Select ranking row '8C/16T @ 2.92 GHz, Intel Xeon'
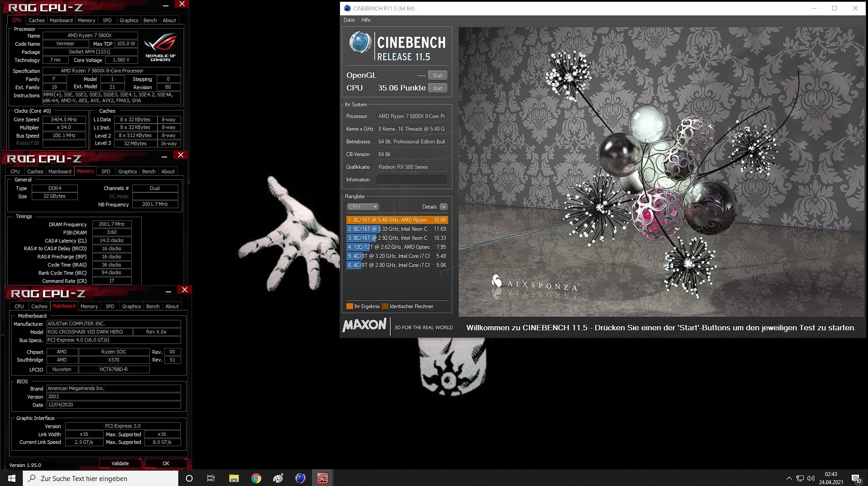This screenshot has height=486, width=868. pyautogui.click(x=397, y=238)
